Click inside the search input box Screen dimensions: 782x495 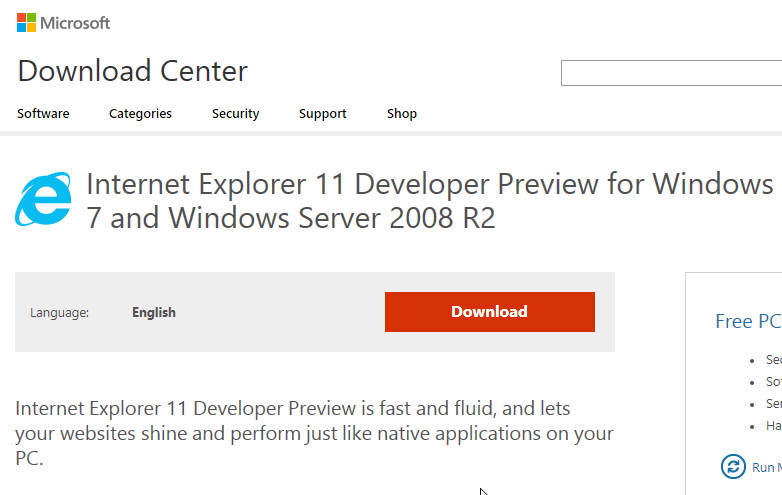[671, 73]
